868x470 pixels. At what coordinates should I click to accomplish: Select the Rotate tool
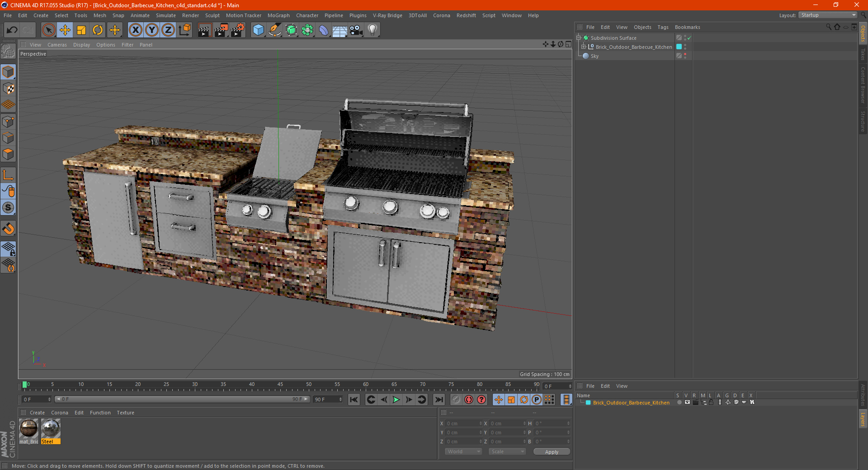point(98,30)
